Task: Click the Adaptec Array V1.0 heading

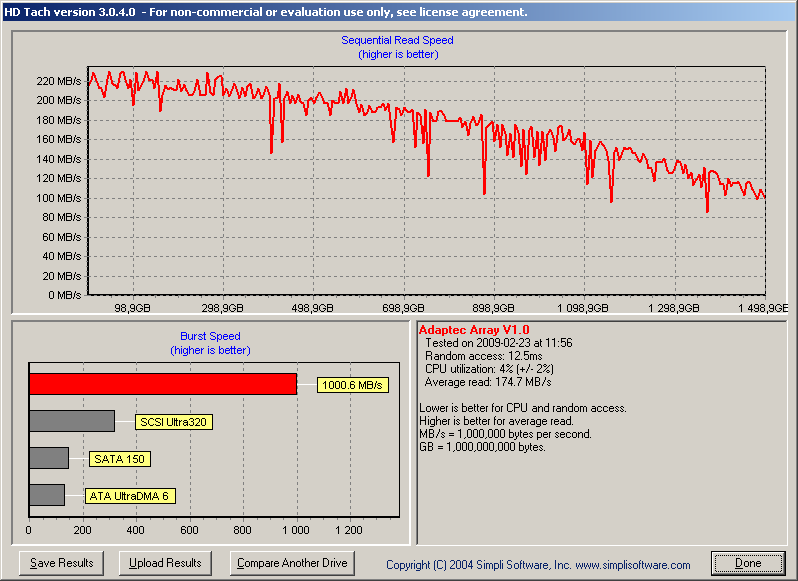Action: 474,330
